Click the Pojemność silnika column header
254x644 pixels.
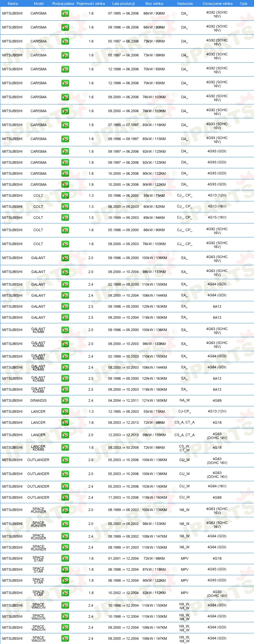click(x=91, y=4)
